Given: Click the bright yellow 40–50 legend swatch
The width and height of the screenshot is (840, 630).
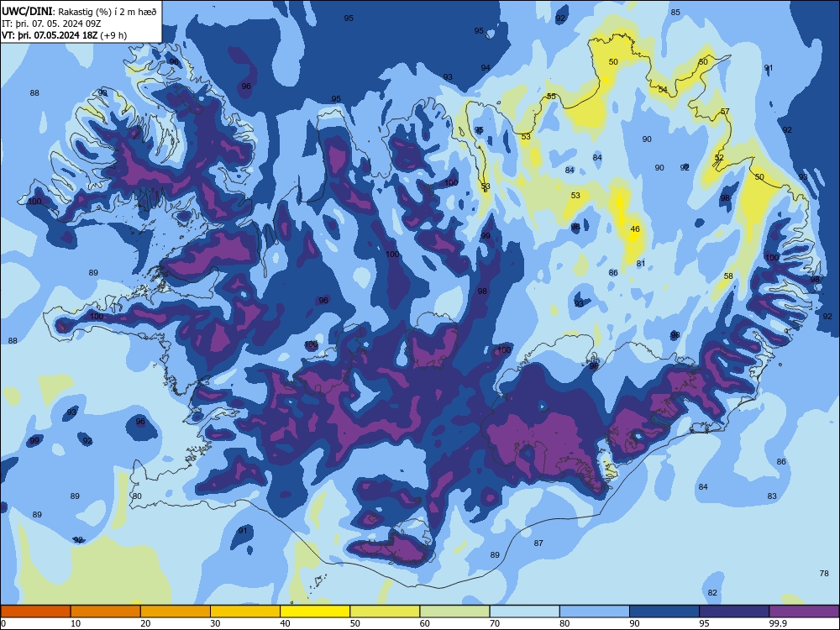Looking at the screenshot, I should tap(315, 612).
